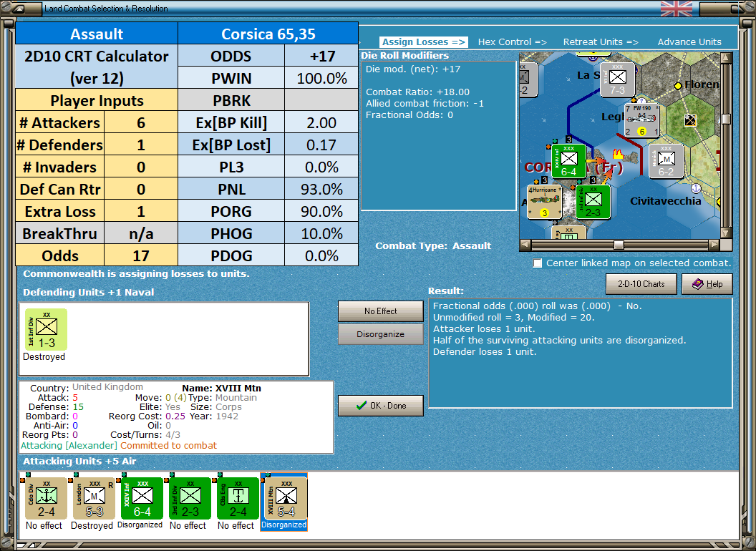Click the ODDS +17 result cell
The image size is (756, 551).
321,57
